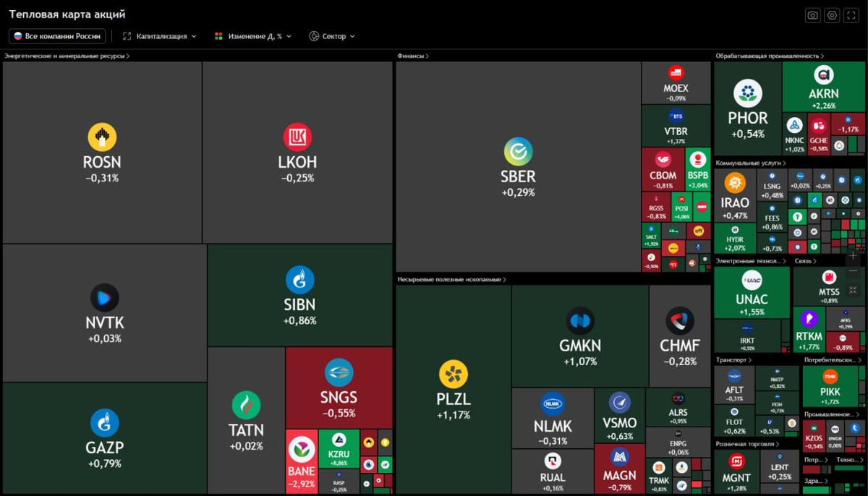Select the MAGN tile
The image size is (868, 496).
tap(619, 469)
